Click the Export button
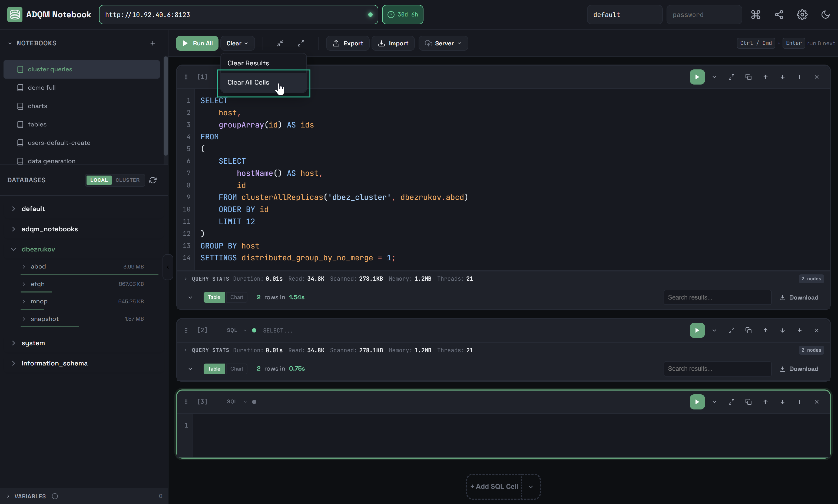Viewport: 838px width, 504px height. point(348,43)
